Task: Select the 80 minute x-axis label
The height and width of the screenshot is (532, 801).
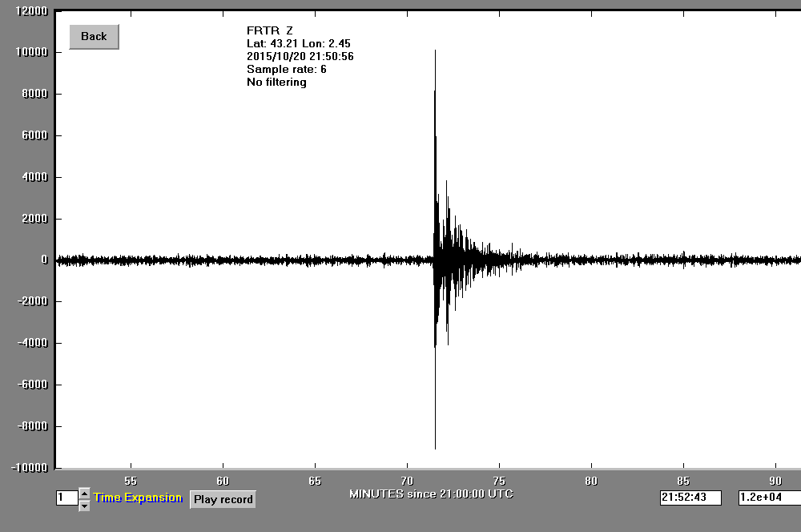Action: pyautogui.click(x=591, y=481)
